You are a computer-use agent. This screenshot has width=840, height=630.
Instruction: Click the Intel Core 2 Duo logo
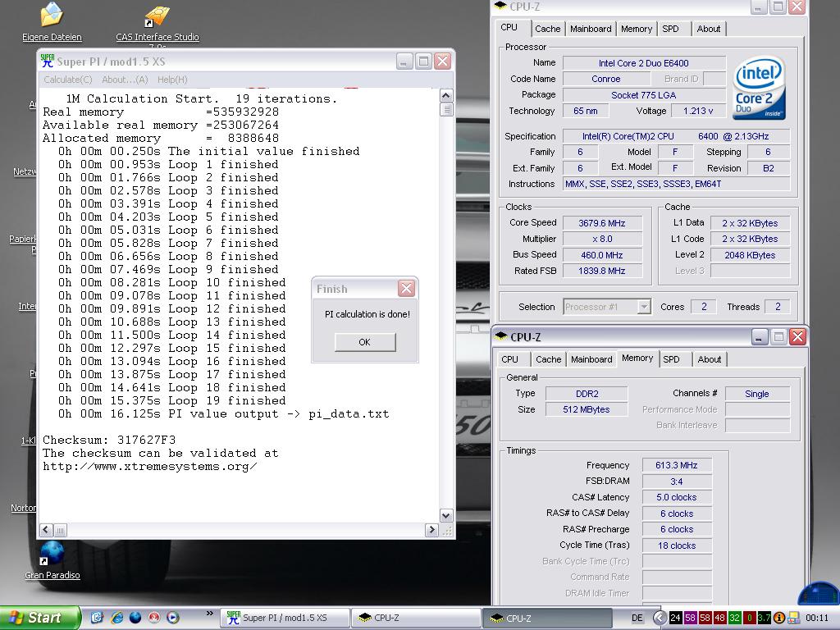[x=759, y=87]
